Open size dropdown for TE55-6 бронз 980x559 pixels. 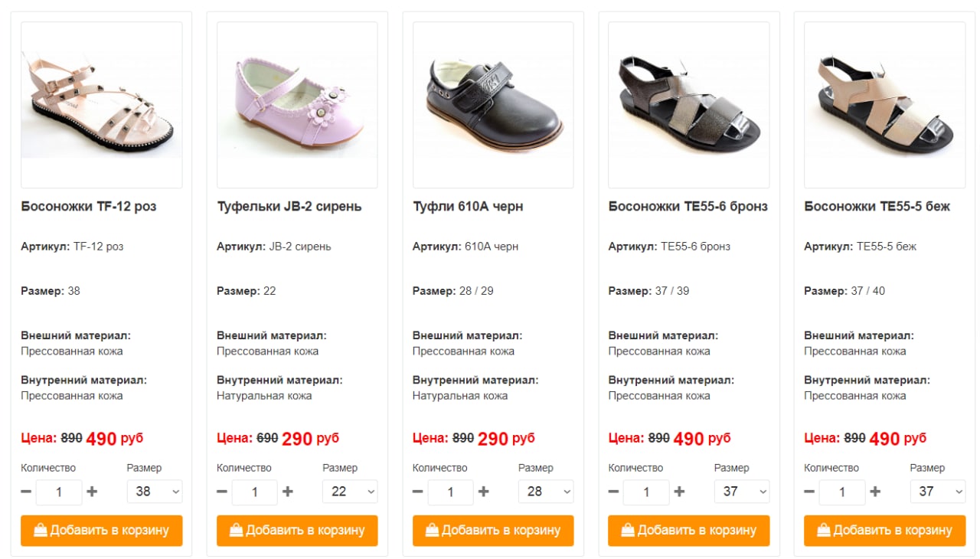point(742,492)
